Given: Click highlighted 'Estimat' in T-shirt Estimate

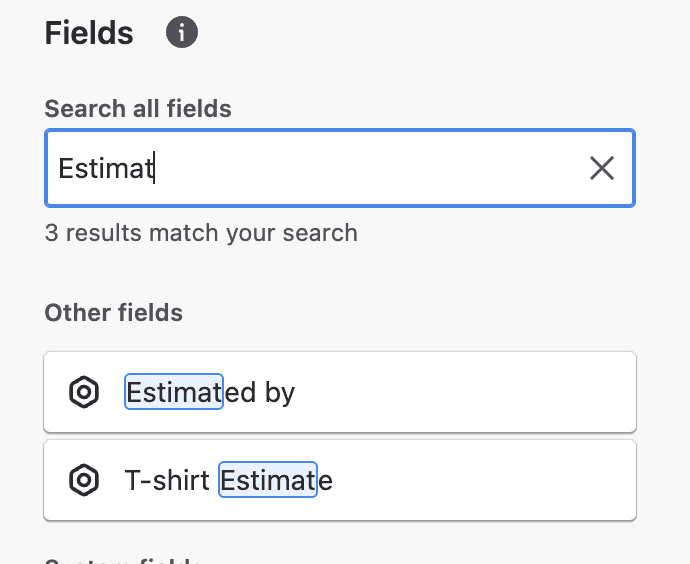Looking at the screenshot, I should coord(268,481).
